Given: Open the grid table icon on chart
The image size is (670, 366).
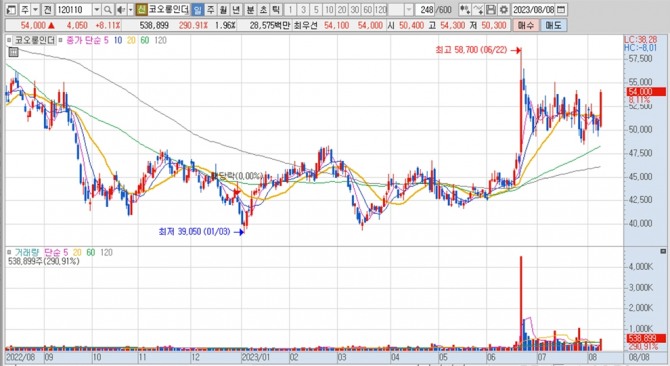Looking at the screenshot, I should coord(13,52).
